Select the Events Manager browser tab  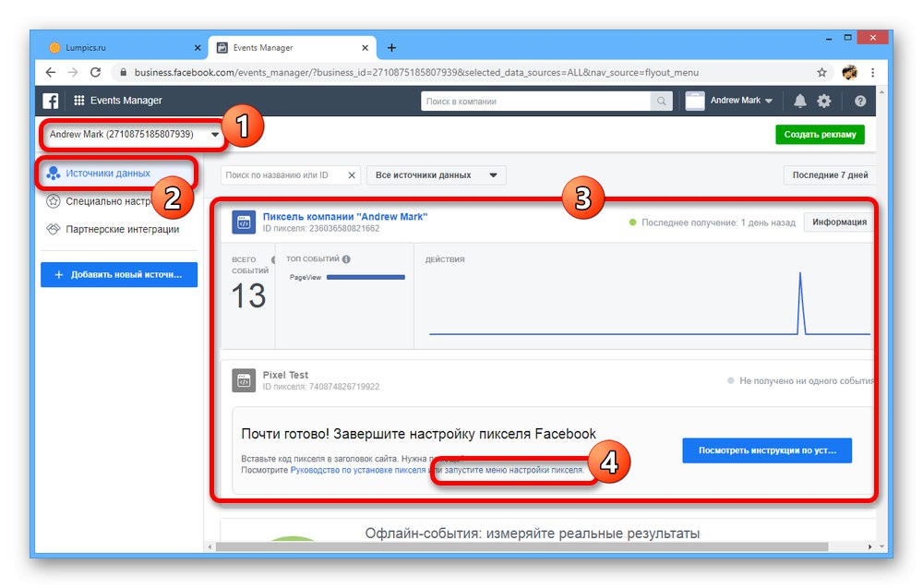click(x=292, y=48)
